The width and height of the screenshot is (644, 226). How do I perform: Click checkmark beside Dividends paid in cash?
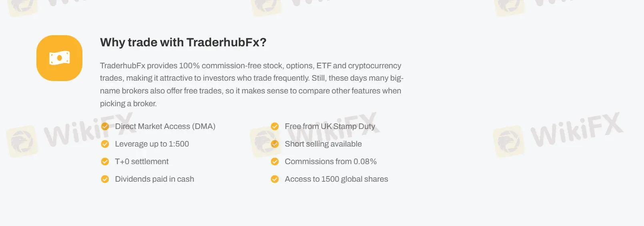[105, 179]
